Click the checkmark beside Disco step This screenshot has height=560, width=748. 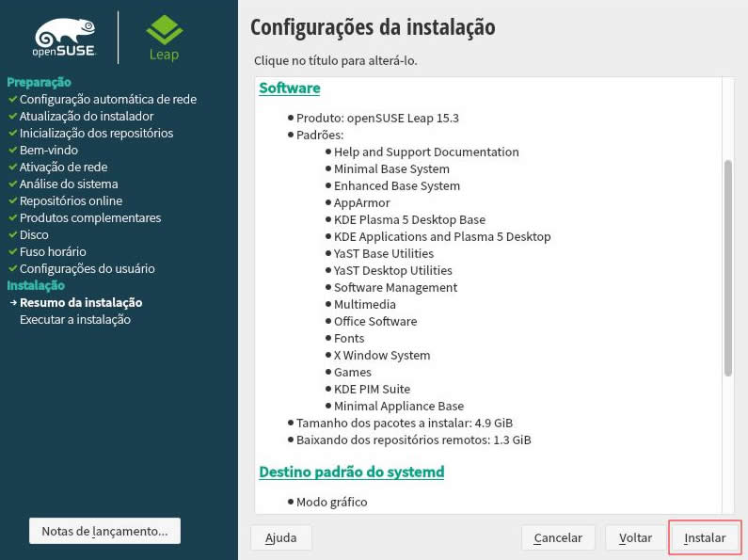point(12,235)
